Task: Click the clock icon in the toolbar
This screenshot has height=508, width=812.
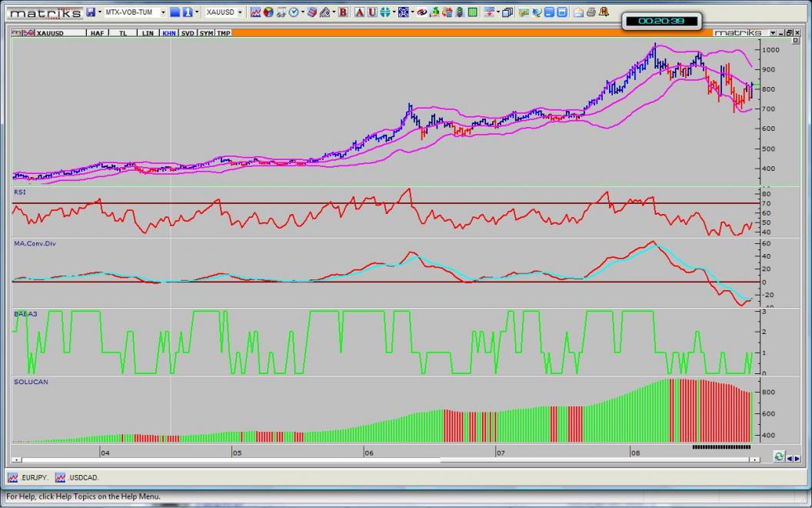Action: 293,12
